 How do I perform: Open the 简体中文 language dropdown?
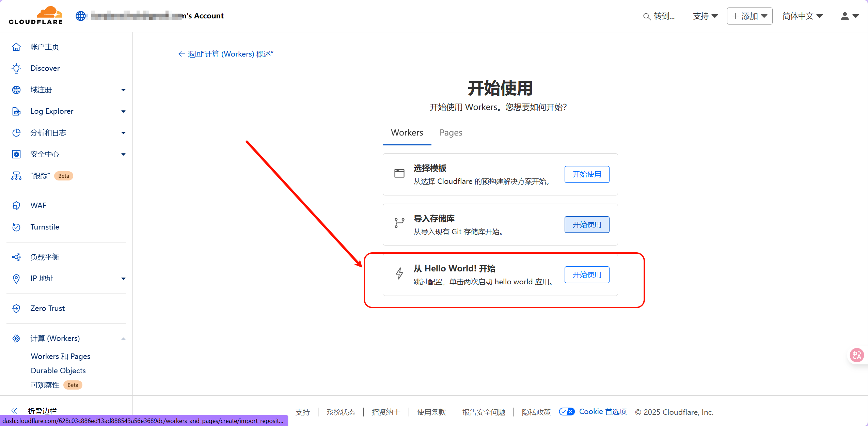pos(803,16)
